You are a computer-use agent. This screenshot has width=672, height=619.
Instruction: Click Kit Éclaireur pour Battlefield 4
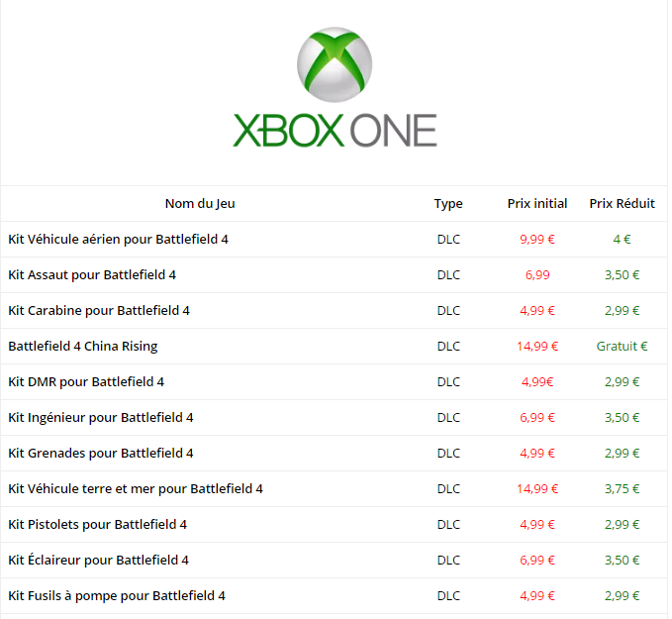[x=99, y=560]
